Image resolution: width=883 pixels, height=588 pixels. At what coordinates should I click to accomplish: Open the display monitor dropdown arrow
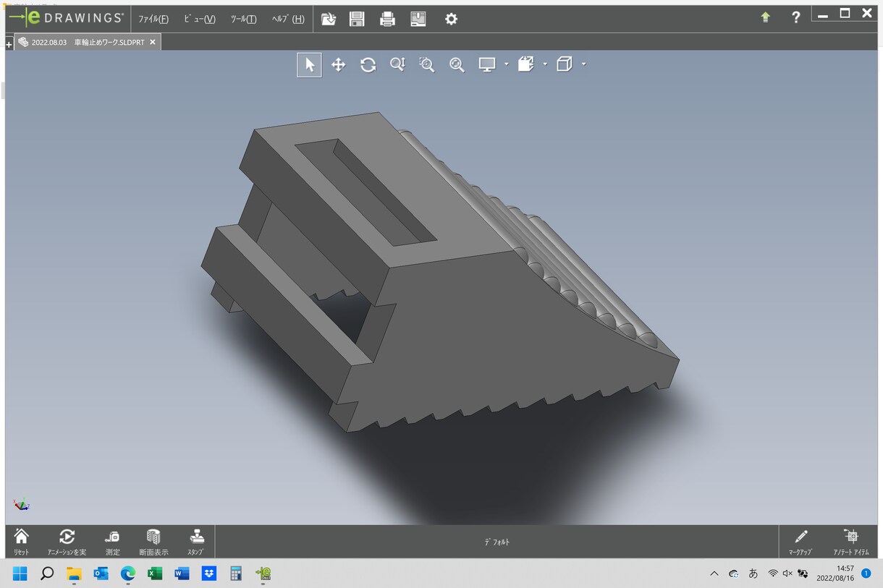pos(506,64)
